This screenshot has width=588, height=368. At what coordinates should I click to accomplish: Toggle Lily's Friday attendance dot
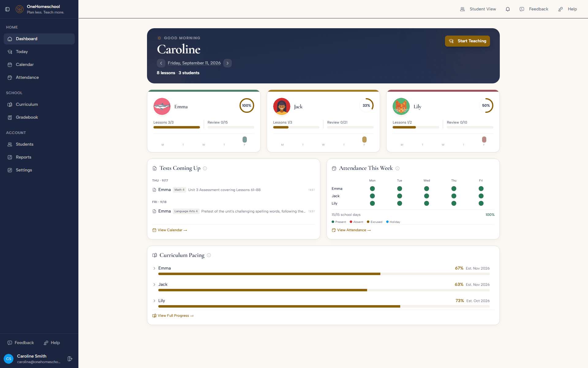click(x=481, y=203)
